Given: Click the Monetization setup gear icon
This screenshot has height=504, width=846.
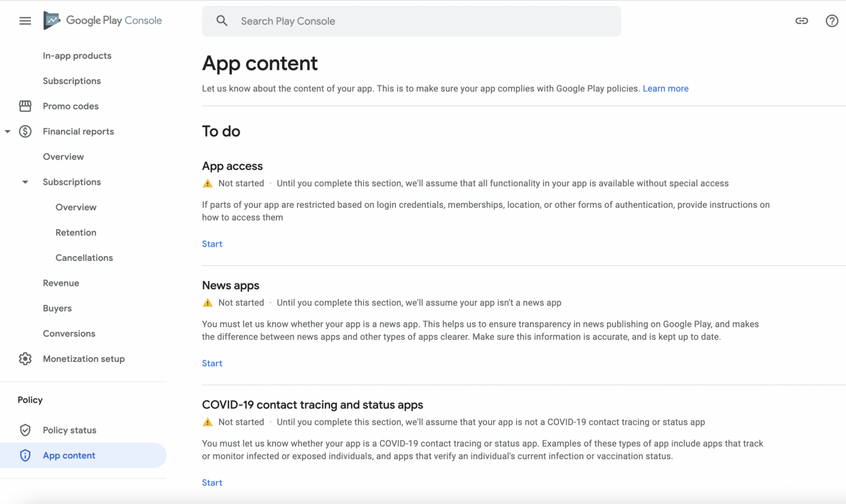Looking at the screenshot, I should pos(25,359).
